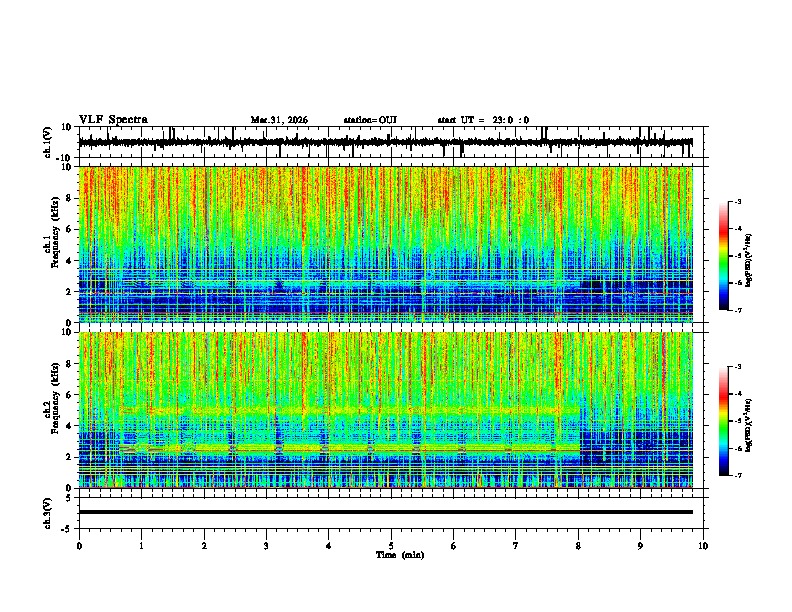Click the "-3" value on ch.1 color bar
This screenshot has width=792, height=612.
[737, 201]
